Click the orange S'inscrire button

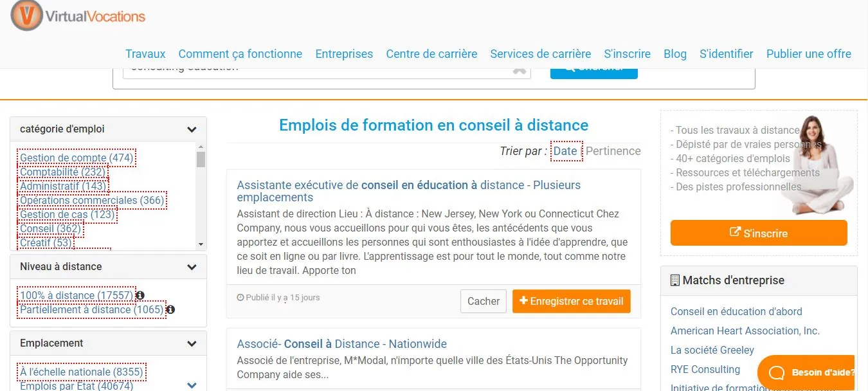point(759,233)
